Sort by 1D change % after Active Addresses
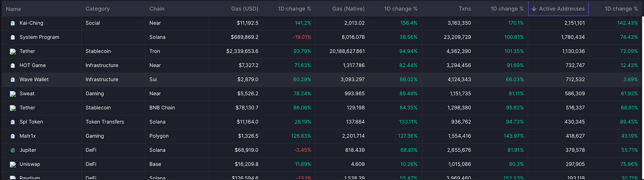644x180 pixels. click(621, 9)
